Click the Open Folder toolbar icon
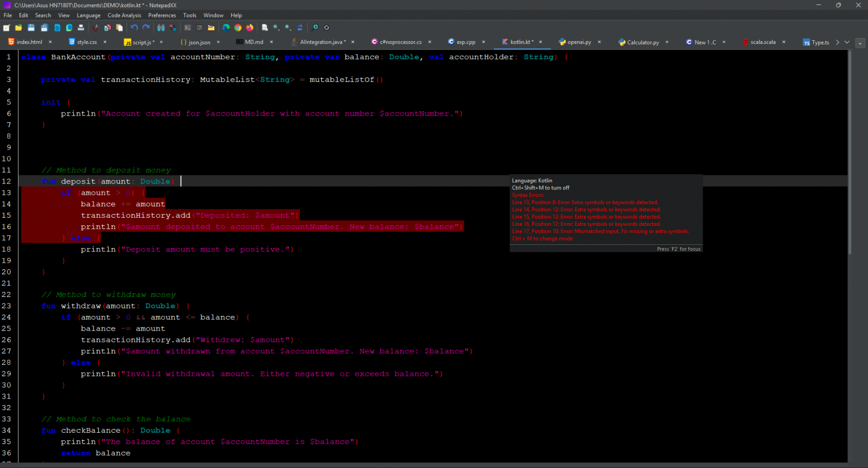 coord(18,28)
